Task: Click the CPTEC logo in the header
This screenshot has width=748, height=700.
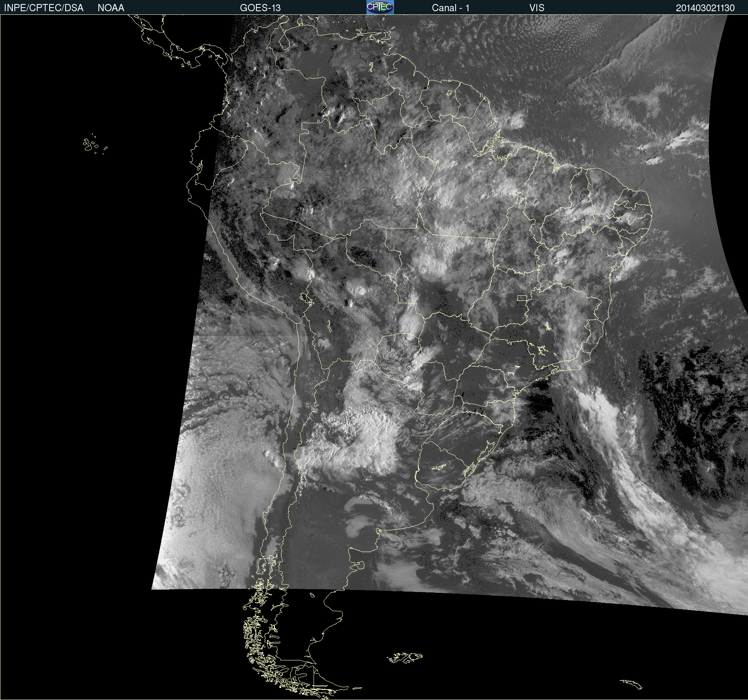Action: pyautogui.click(x=380, y=7)
